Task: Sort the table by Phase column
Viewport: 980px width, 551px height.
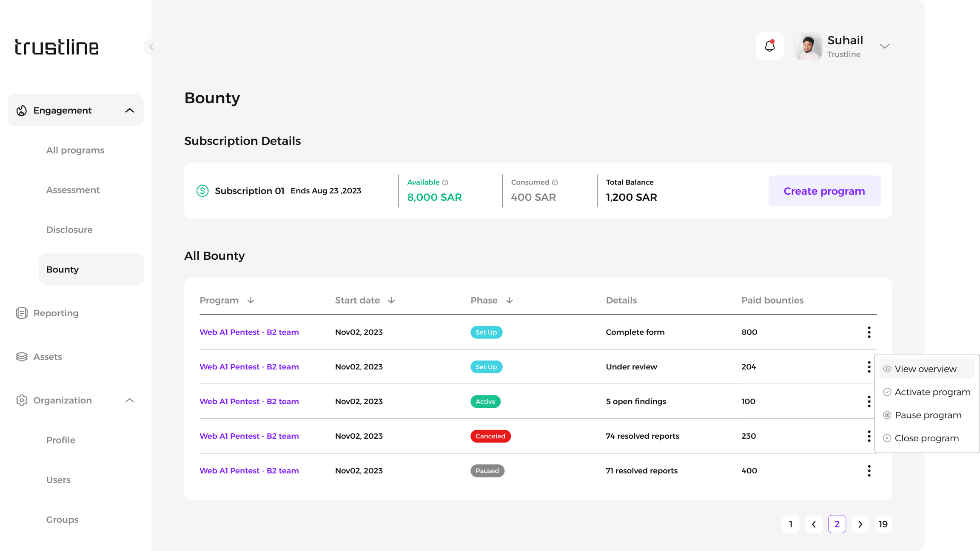Action: click(509, 301)
